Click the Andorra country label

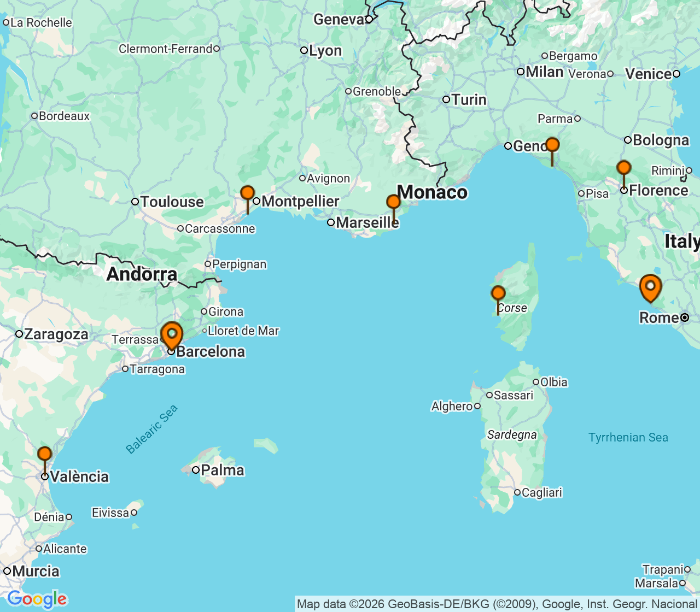(x=142, y=274)
